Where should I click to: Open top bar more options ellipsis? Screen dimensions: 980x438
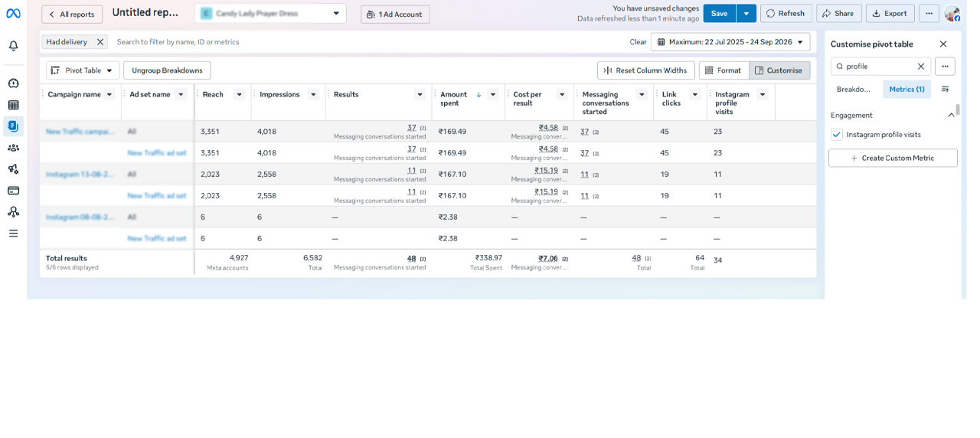click(x=929, y=14)
